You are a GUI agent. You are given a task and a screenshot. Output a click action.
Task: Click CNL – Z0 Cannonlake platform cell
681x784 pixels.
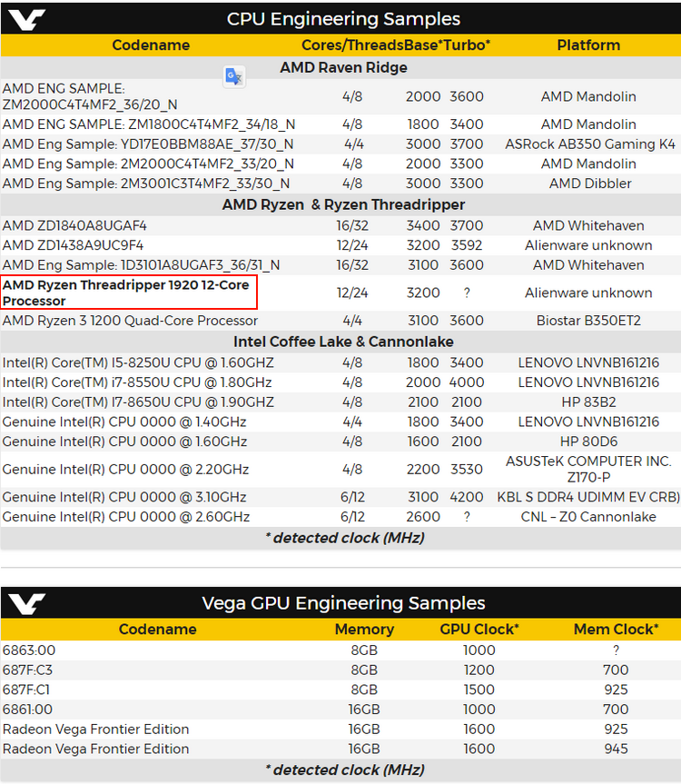(588, 517)
